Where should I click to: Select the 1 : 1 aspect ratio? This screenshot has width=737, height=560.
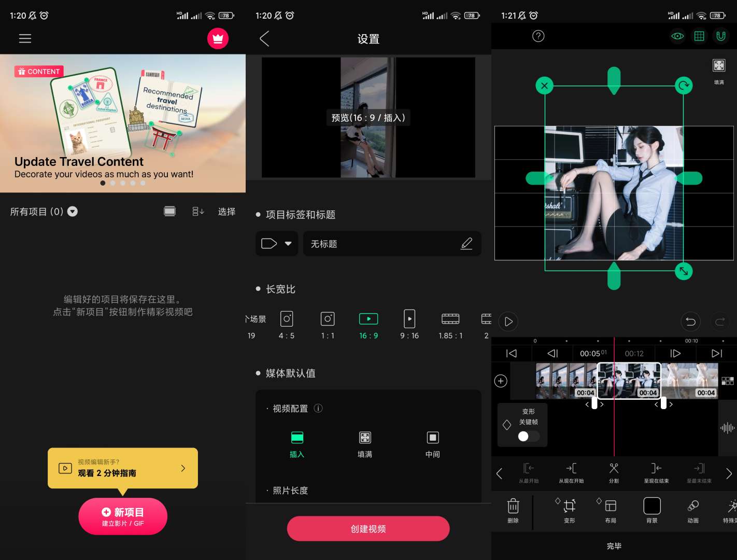(x=328, y=325)
